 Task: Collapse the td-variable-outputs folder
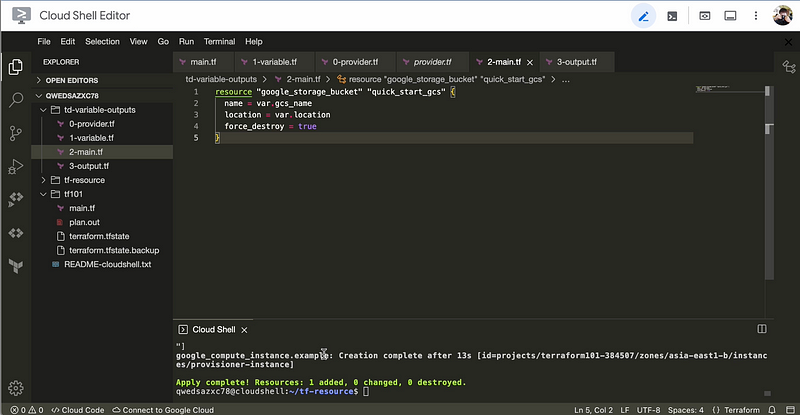(102, 110)
